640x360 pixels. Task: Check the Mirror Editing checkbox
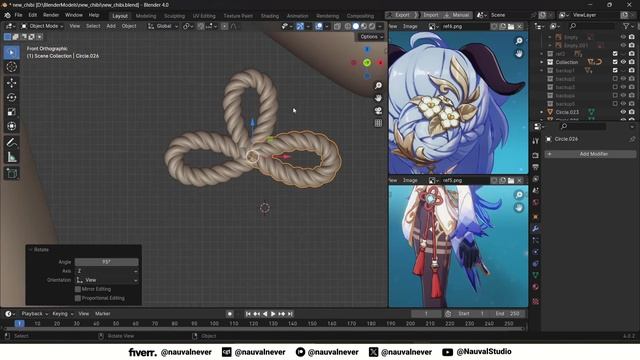pos(78,289)
